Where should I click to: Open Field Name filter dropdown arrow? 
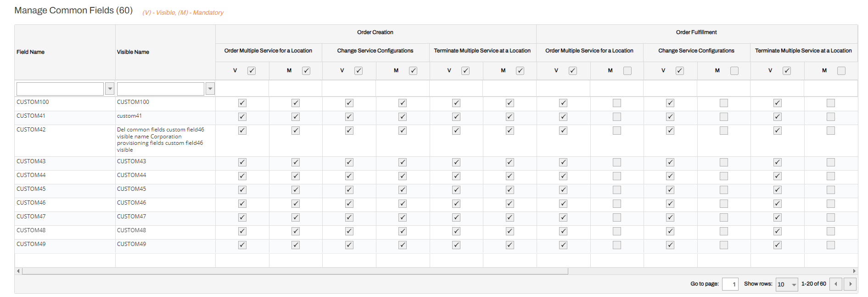click(x=110, y=89)
